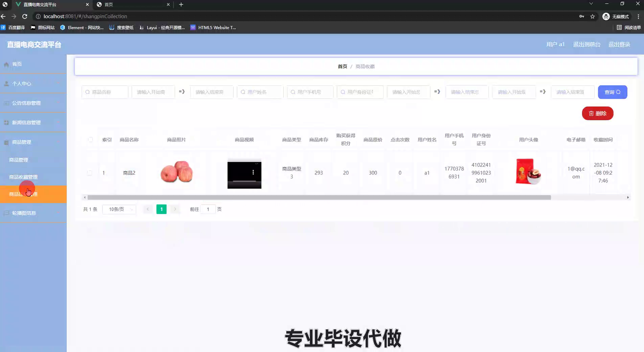Reload the page with refresh icon
The height and width of the screenshot is (352, 644).
(x=25, y=16)
